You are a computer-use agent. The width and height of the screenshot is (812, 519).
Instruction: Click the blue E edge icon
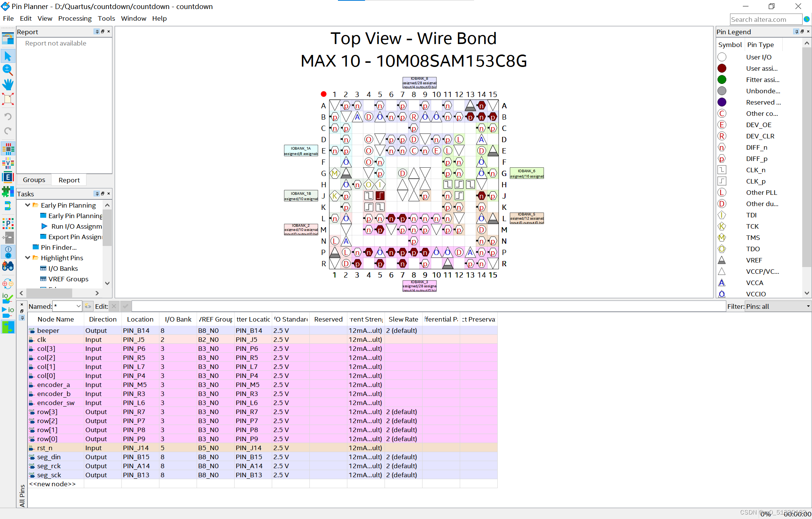8,177
